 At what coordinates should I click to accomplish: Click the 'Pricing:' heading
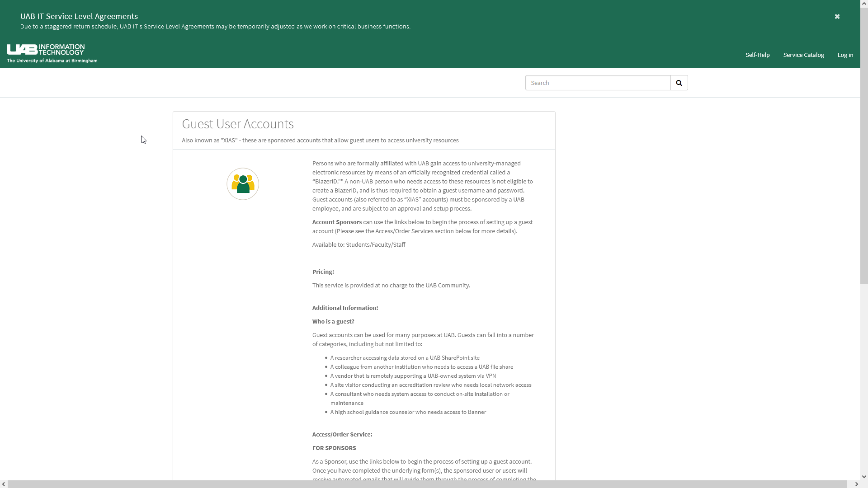[x=323, y=272]
